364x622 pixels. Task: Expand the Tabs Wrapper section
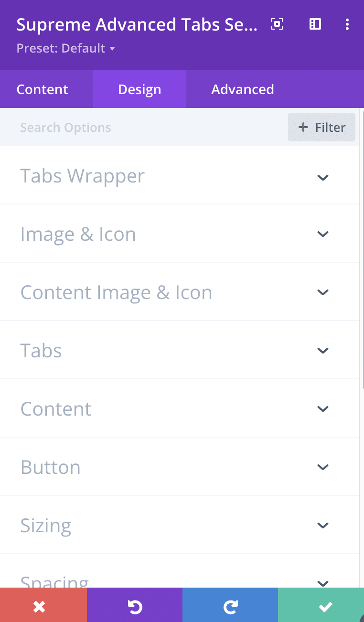pos(180,176)
